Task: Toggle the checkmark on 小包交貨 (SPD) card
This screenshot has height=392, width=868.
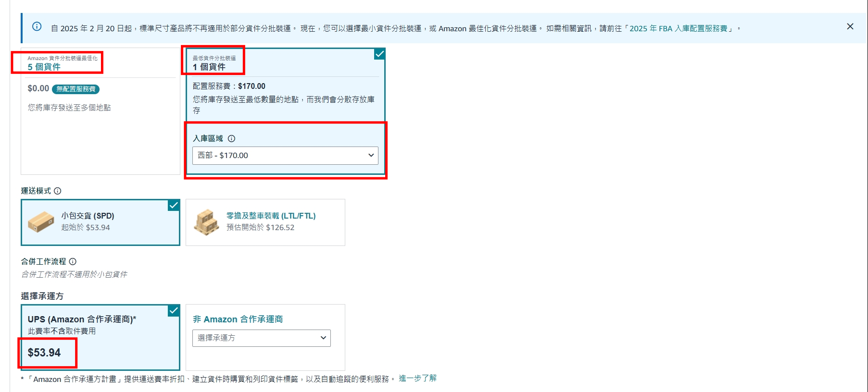Action: tap(174, 205)
